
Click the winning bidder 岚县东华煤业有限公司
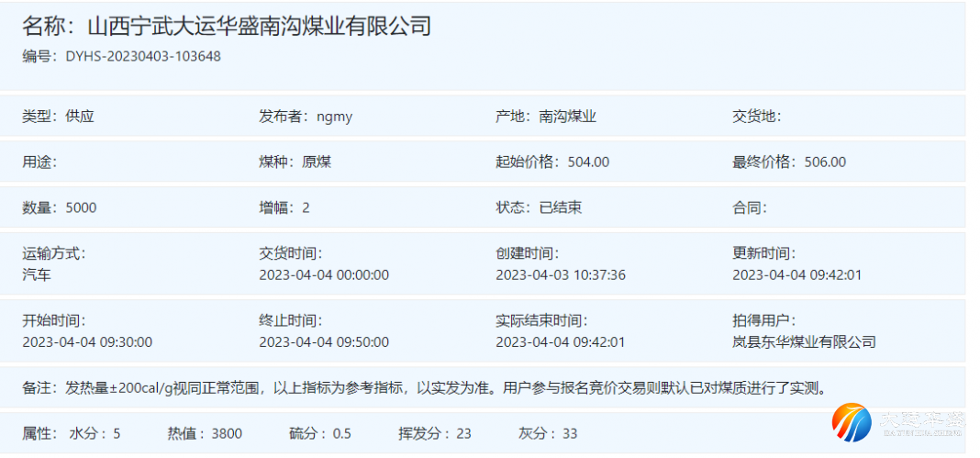(804, 341)
